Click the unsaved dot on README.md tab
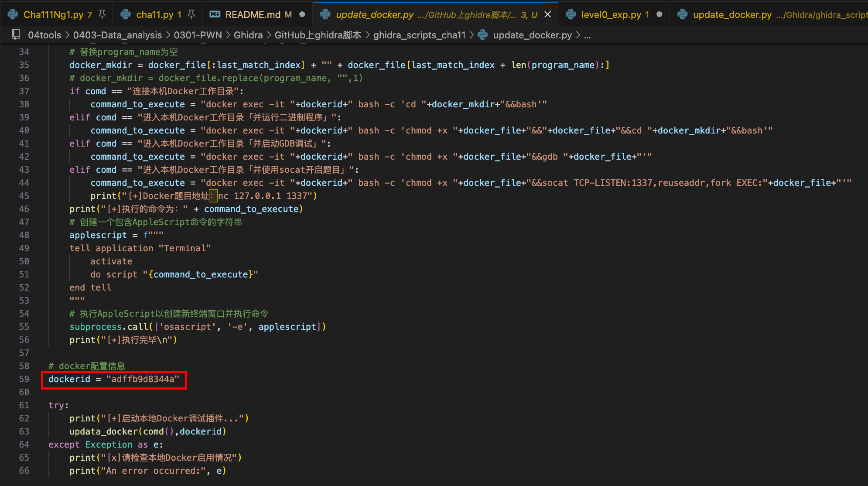This screenshot has height=486, width=868. tap(302, 14)
